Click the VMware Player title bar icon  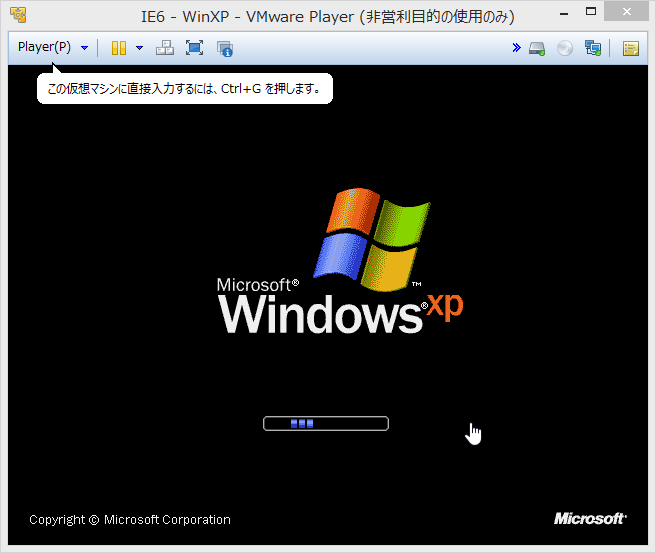tap(18, 15)
